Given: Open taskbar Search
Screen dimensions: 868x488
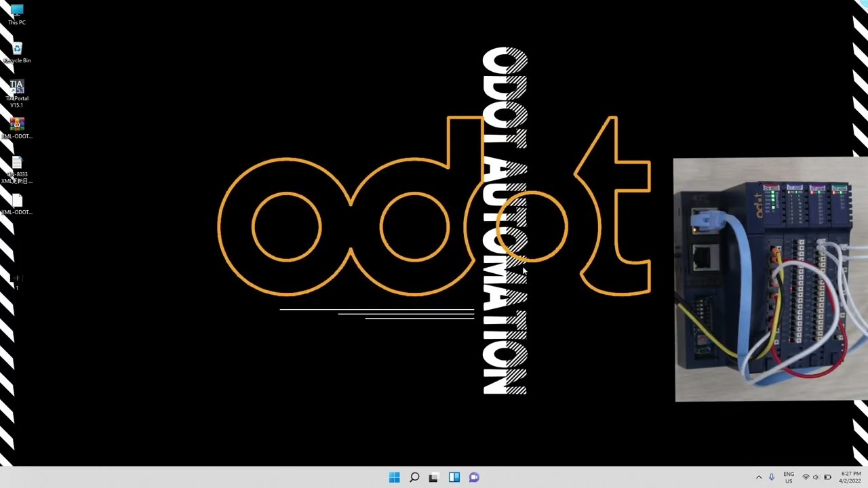Looking at the screenshot, I should coord(414,477).
